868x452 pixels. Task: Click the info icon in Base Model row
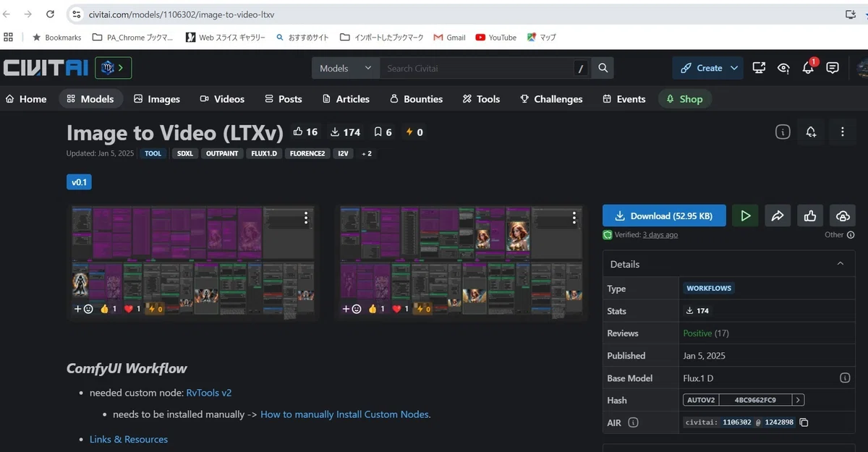pos(844,378)
